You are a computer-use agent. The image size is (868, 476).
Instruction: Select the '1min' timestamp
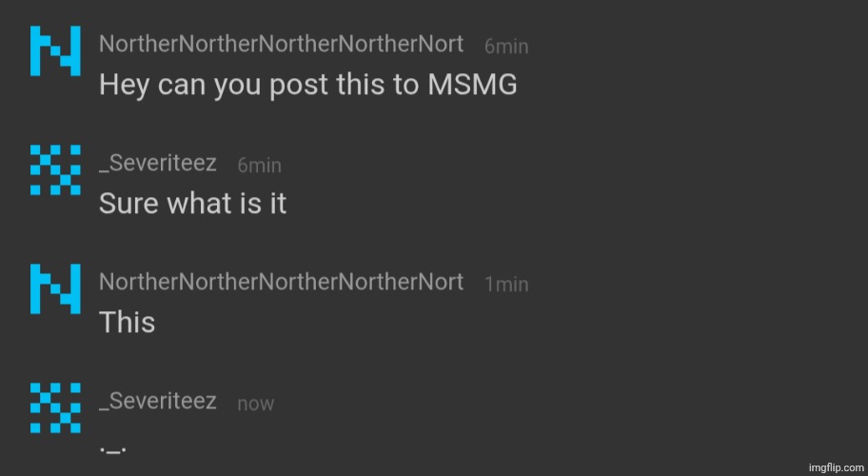click(x=506, y=284)
